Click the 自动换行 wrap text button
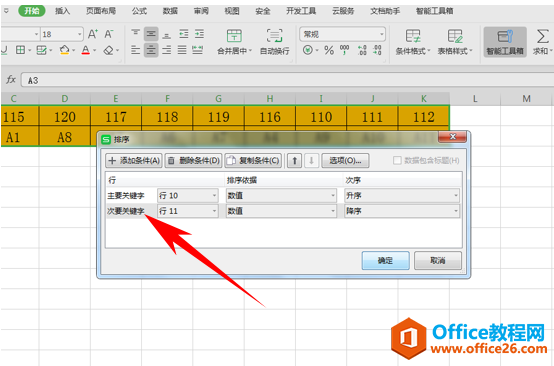This screenshot has height=366, width=554. click(x=275, y=42)
